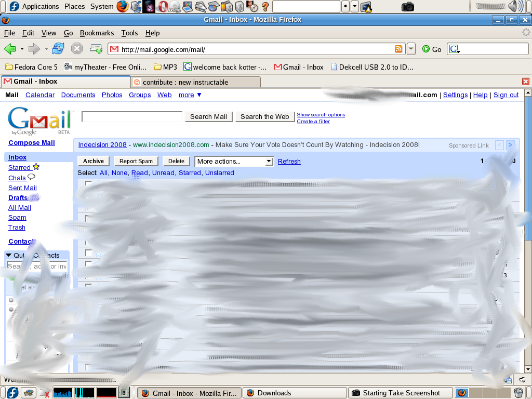Stop loading the page
Screen dimensions: 532x399
[77, 48]
